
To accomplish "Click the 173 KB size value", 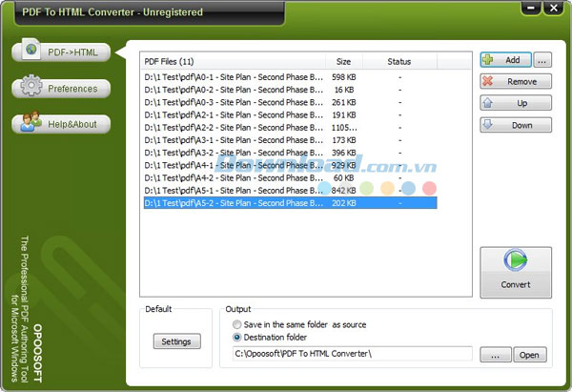I will [x=343, y=140].
